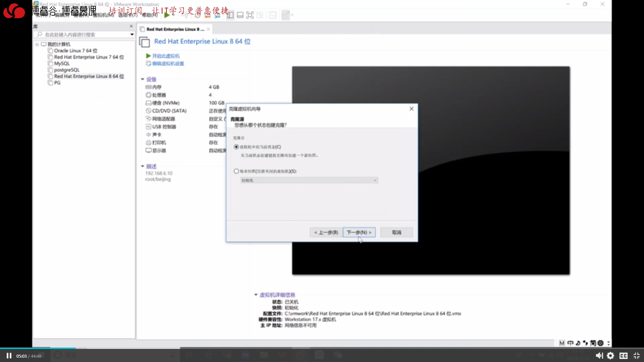Collapse the 描述 section
644x362 pixels.
point(143,166)
